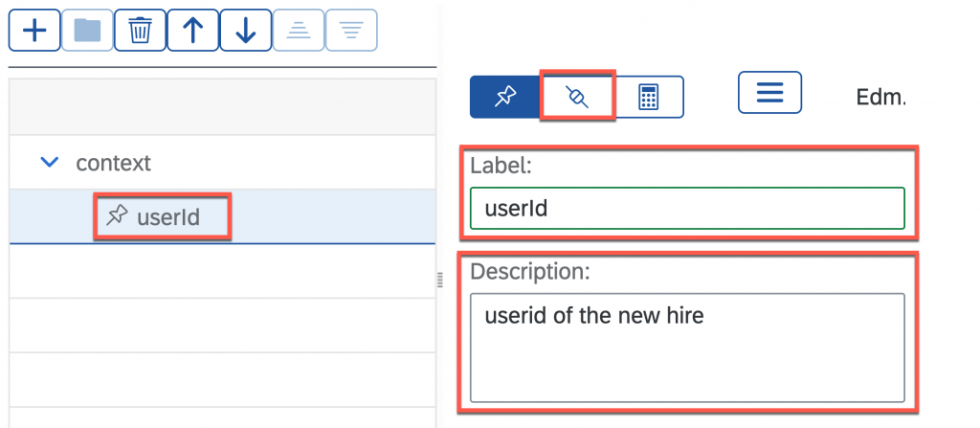Screen dimensions: 980x428
Task: Delete the selected property with the trash icon
Action: [x=140, y=30]
